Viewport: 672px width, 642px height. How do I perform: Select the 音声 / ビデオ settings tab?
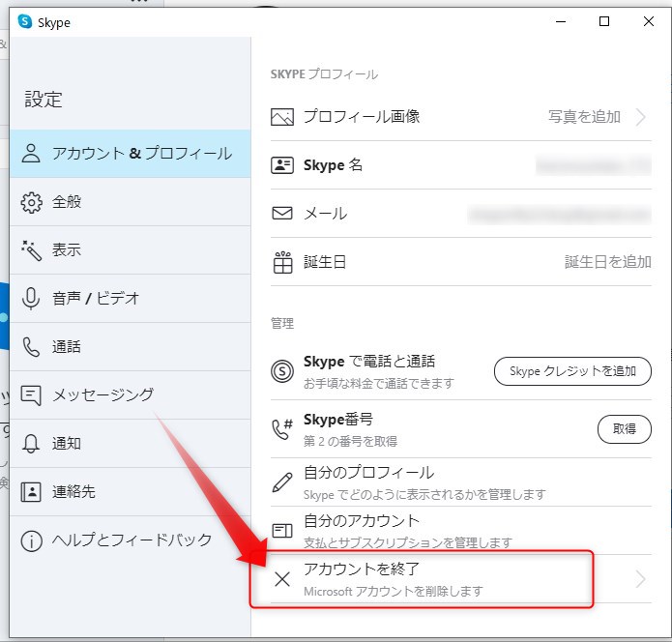click(x=131, y=299)
